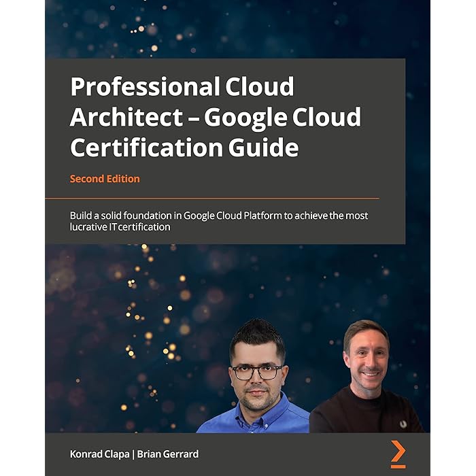This screenshot has height=476, width=476.
Task: Click the author name "Brian Gerrard"
Action: (x=168, y=454)
